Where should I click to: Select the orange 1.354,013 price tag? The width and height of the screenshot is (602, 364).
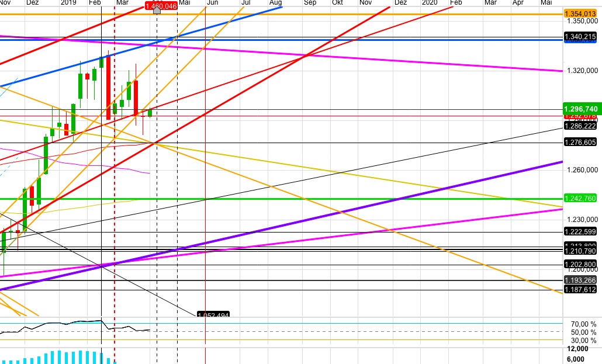(580, 14)
